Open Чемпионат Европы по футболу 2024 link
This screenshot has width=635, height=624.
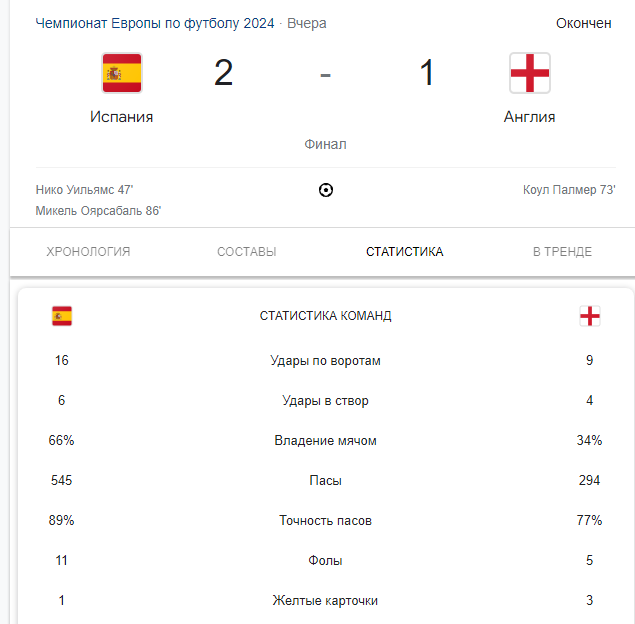click(x=155, y=23)
